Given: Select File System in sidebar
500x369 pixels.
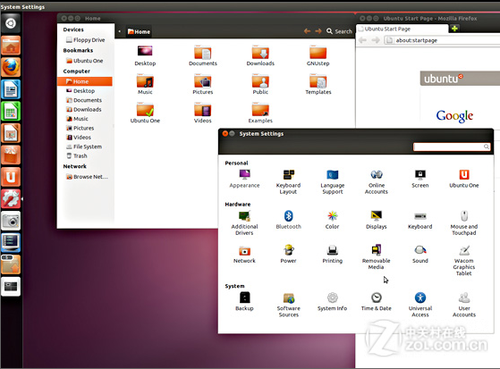Looking at the screenshot, I should (x=85, y=147).
